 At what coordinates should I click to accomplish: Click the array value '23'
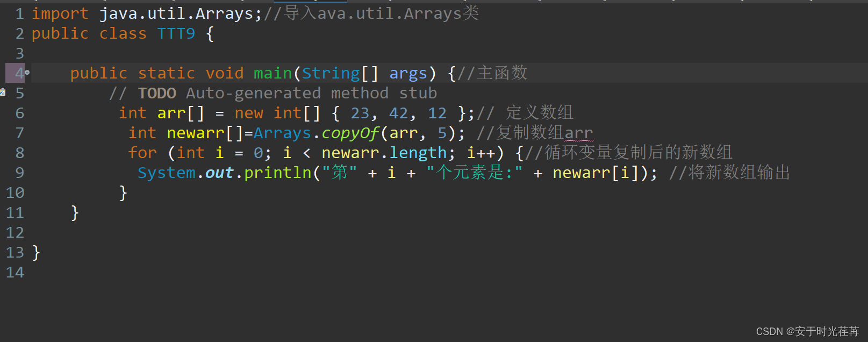click(x=360, y=113)
